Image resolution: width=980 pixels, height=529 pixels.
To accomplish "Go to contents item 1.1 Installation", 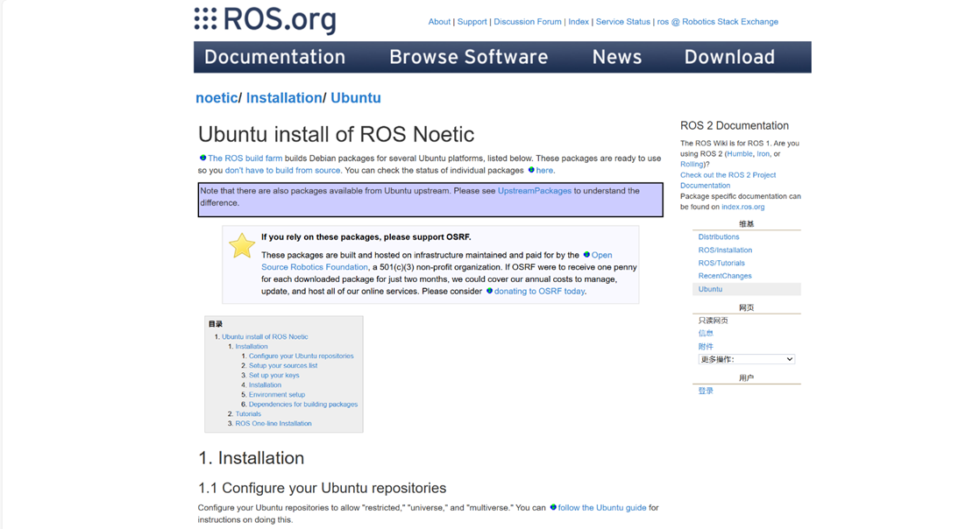I will pos(252,346).
